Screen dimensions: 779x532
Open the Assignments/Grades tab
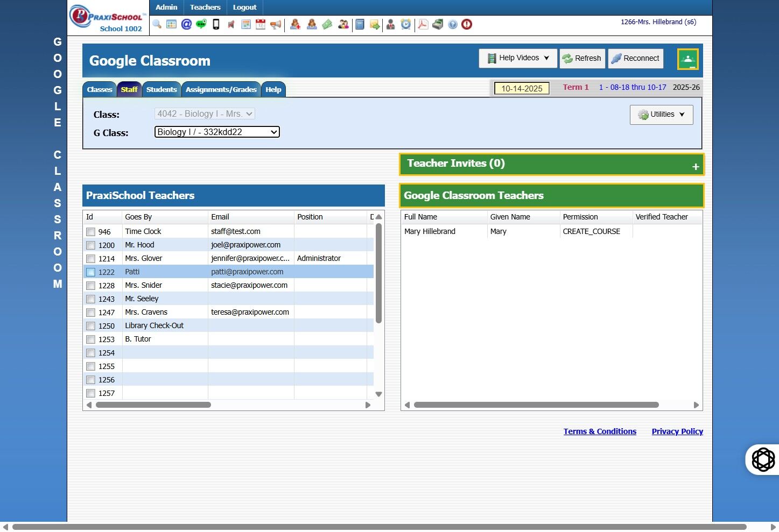[221, 90]
